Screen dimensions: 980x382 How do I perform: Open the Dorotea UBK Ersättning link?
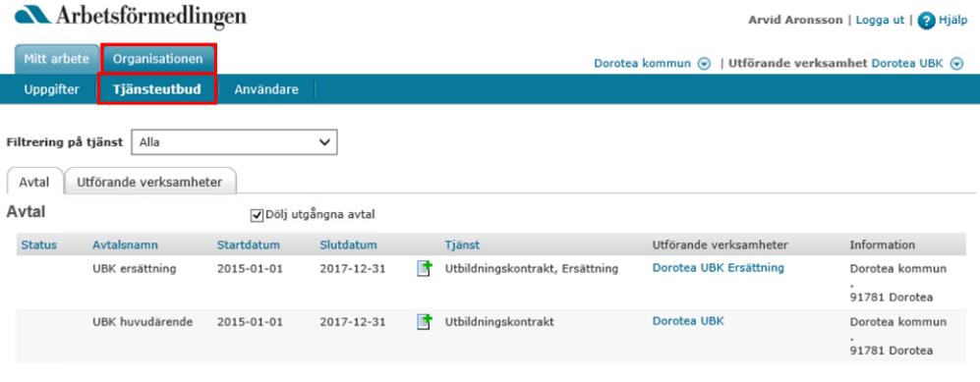(x=719, y=268)
